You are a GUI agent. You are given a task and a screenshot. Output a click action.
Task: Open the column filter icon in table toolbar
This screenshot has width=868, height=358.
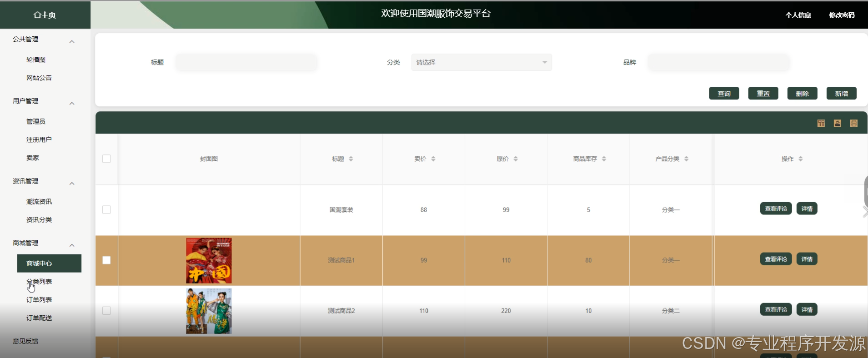click(x=821, y=123)
